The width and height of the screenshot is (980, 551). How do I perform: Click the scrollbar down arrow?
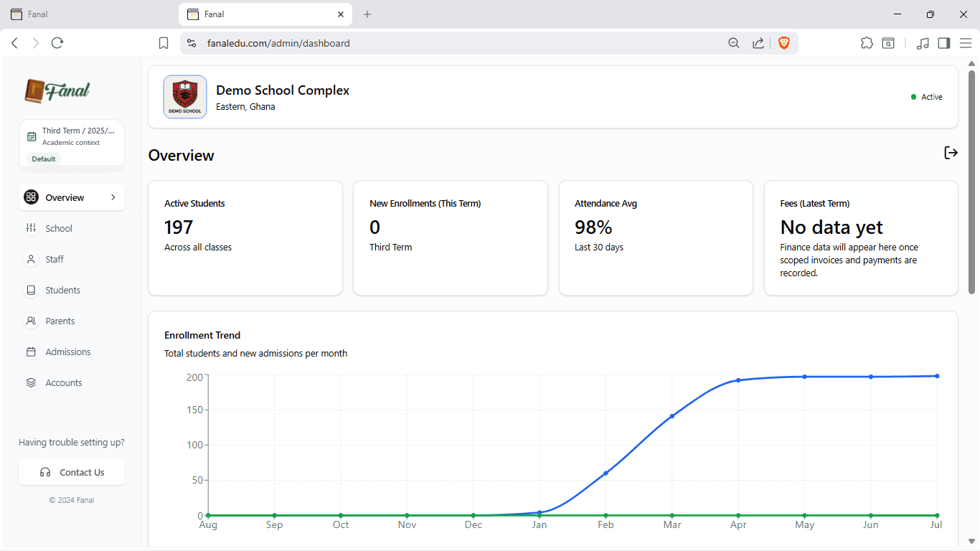click(x=972, y=542)
